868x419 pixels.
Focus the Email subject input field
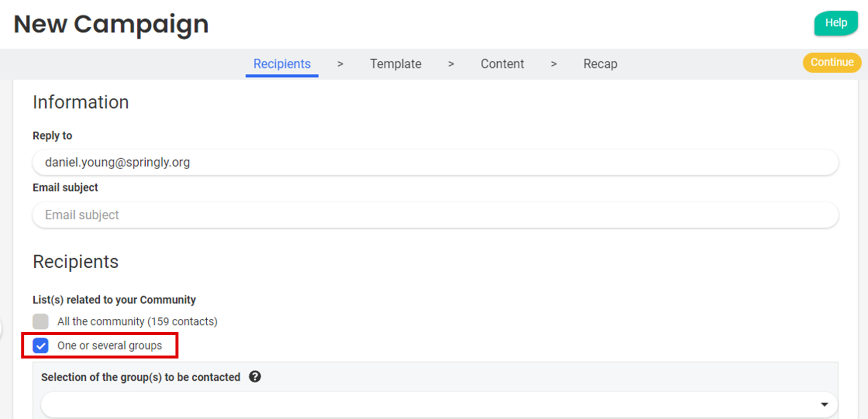[x=435, y=215]
